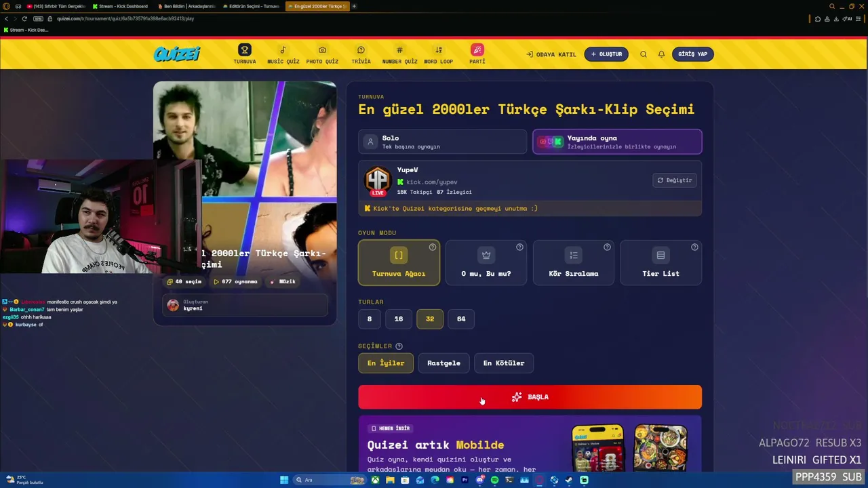The height and width of the screenshot is (488, 868).
Task: Switch to the Ben Bildim tab
Action: tap(187, 6)
